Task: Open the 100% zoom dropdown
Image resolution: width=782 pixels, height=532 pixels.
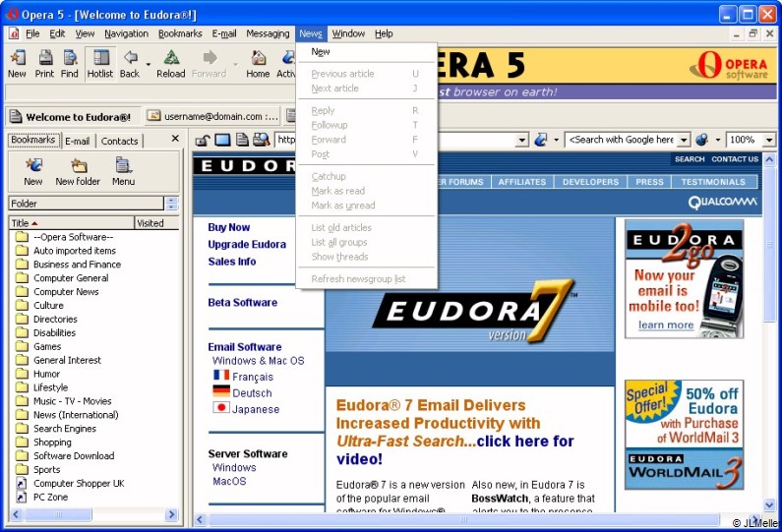Action: tap(769, 140)
